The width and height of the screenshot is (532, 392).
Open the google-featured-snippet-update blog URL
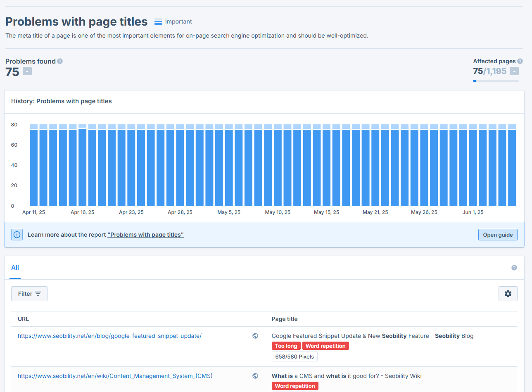point(110,336)
